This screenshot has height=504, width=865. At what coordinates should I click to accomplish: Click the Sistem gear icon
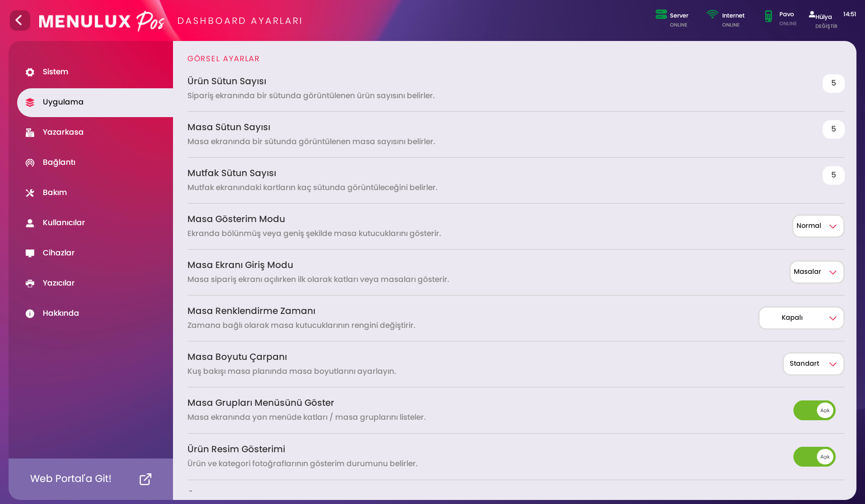click(30, 72)
